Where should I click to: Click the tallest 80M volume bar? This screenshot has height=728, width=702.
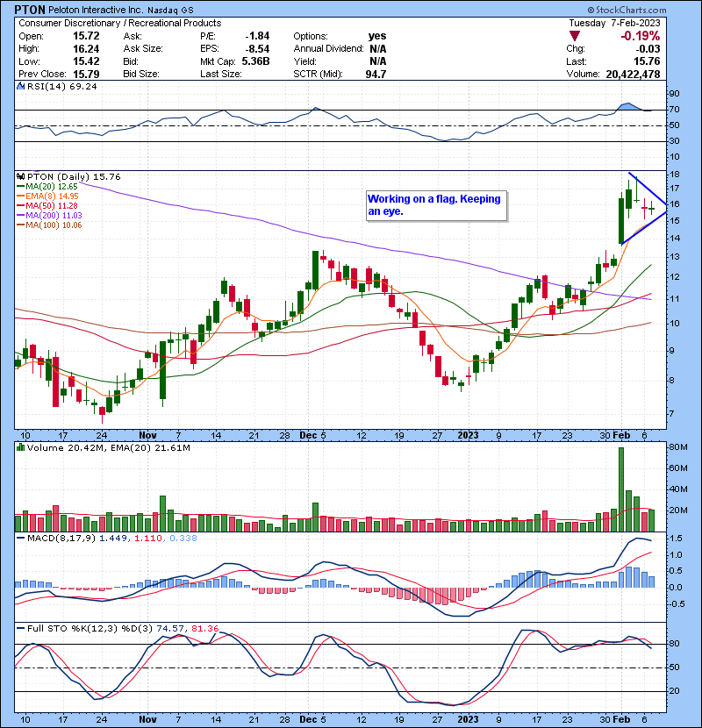[621, 489]
